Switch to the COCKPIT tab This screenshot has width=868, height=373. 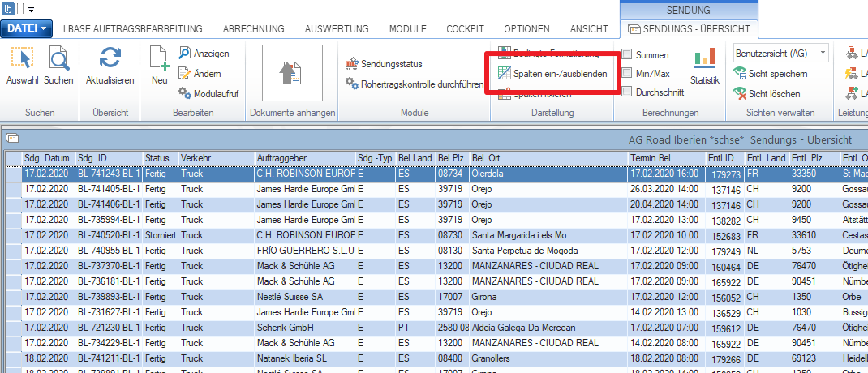(x=465, y=28)
